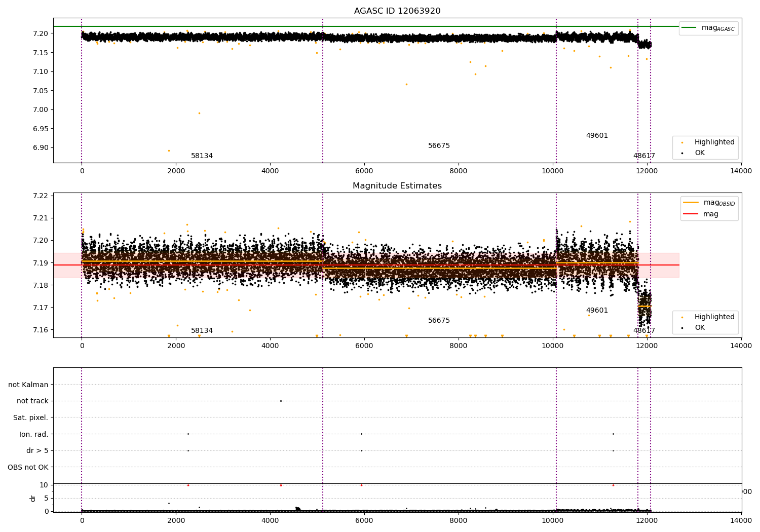Click observation label 48617 in the middle plot
Screen dimensions: 760x532
[x=644, y=331]
